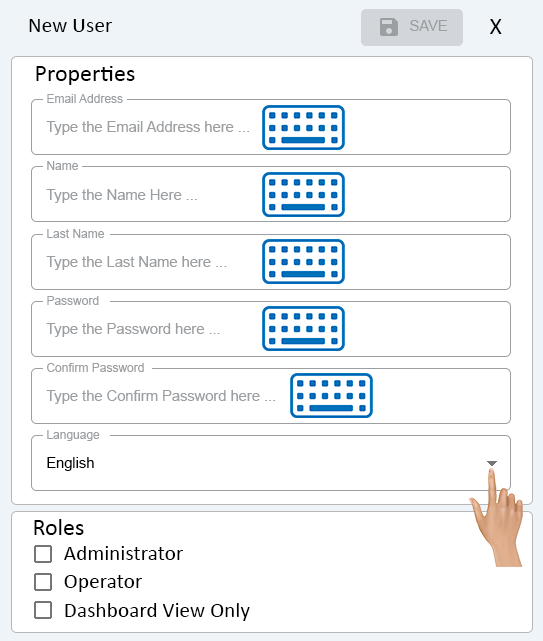Click the floppy disk icon in SAVE
The height and width of the screenshot is (641, 543).
388,27
